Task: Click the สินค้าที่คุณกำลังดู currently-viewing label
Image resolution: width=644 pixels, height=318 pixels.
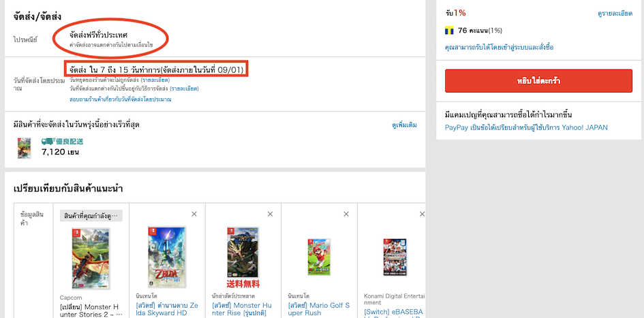Action: pos(91,216)
